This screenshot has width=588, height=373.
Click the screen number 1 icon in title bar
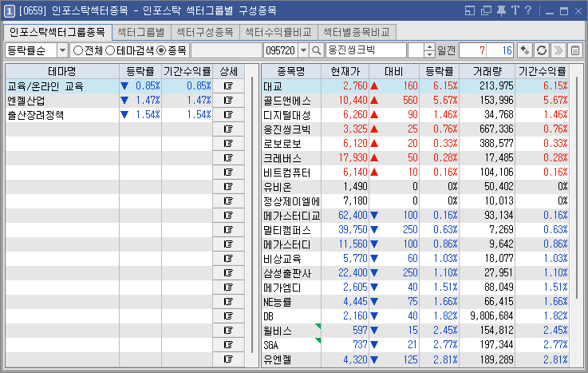(x=10, y=11)
